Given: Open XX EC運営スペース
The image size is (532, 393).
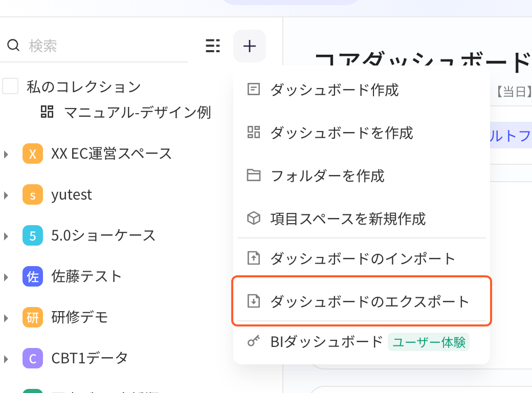Looking at the screenshot, I should point(112,154).
